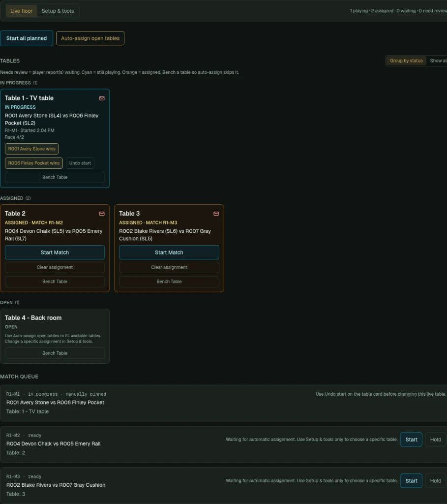
Task: Bench Table 3
Action: pos(169,282)
